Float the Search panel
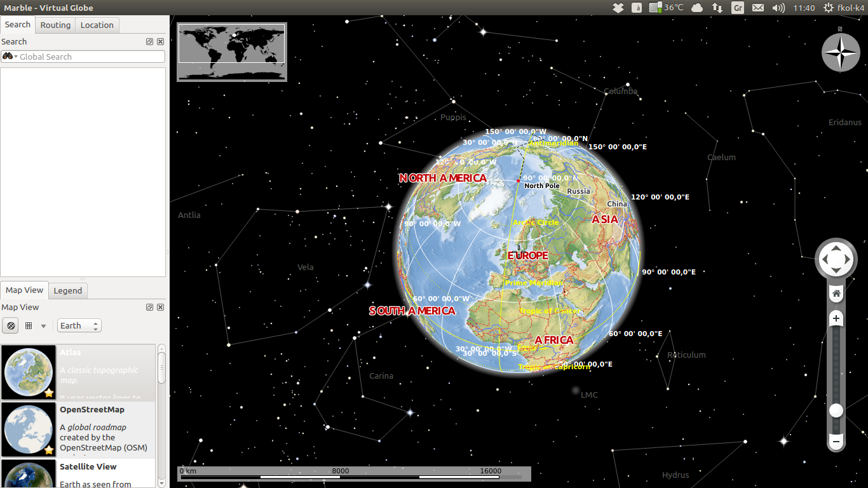 click(149, 42)
